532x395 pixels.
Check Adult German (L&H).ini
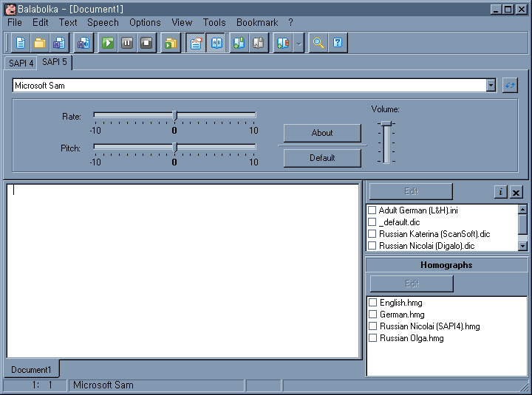click(372, 210)
